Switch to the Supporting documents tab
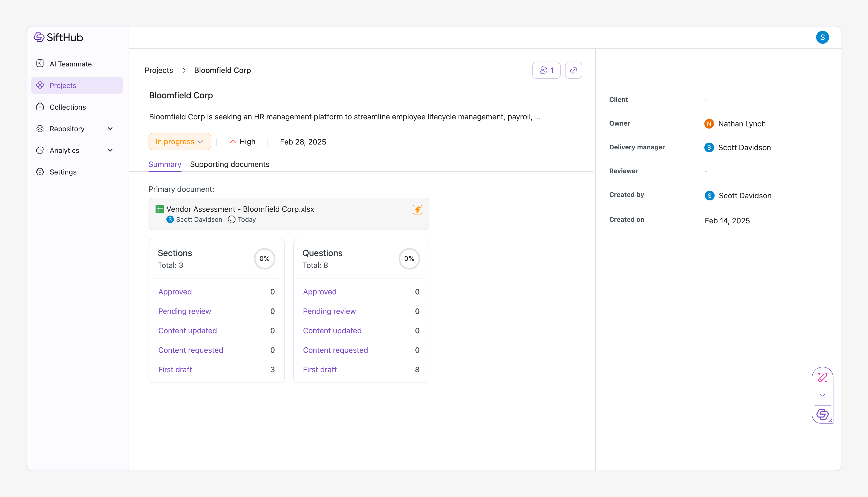868x497 pixels. [x=230, y=164]
